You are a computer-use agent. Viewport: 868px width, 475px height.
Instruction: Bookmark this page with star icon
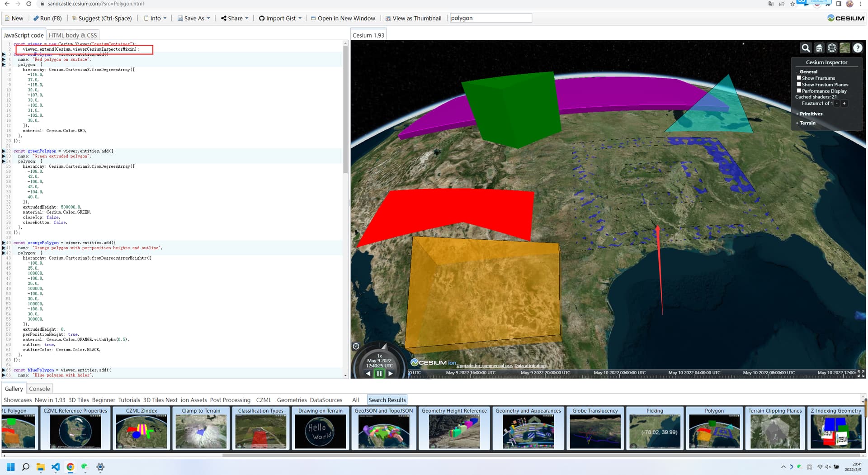point(793,4)
